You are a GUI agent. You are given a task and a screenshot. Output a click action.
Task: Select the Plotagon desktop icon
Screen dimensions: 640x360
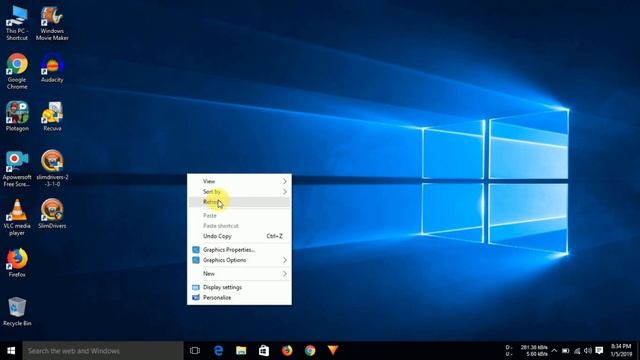pyautogui.click(x=17, y=117)
